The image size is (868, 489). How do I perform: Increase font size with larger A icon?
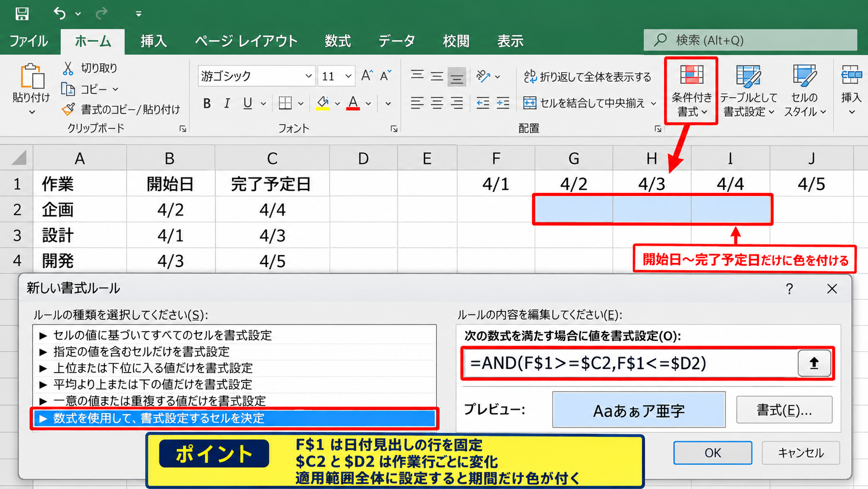(x=367, y=76)
